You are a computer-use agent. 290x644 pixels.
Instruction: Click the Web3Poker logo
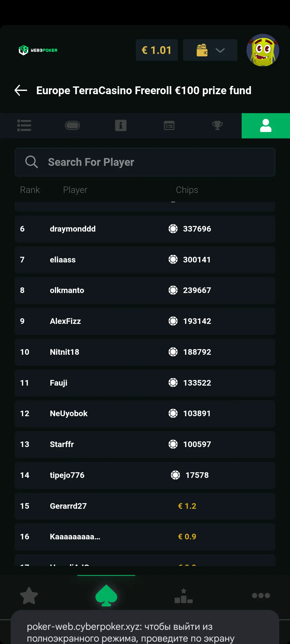[38, 50]
